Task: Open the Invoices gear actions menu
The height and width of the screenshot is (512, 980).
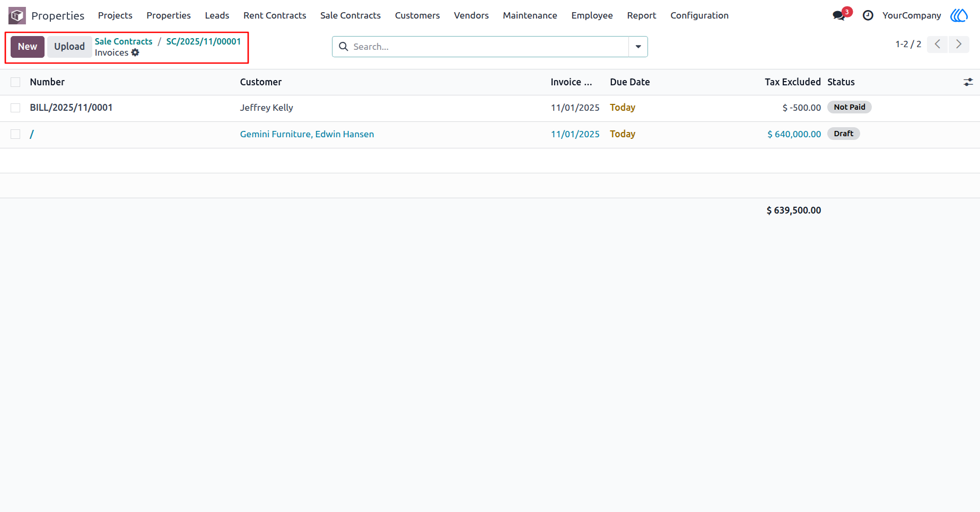Action: (x=135, y=52)
